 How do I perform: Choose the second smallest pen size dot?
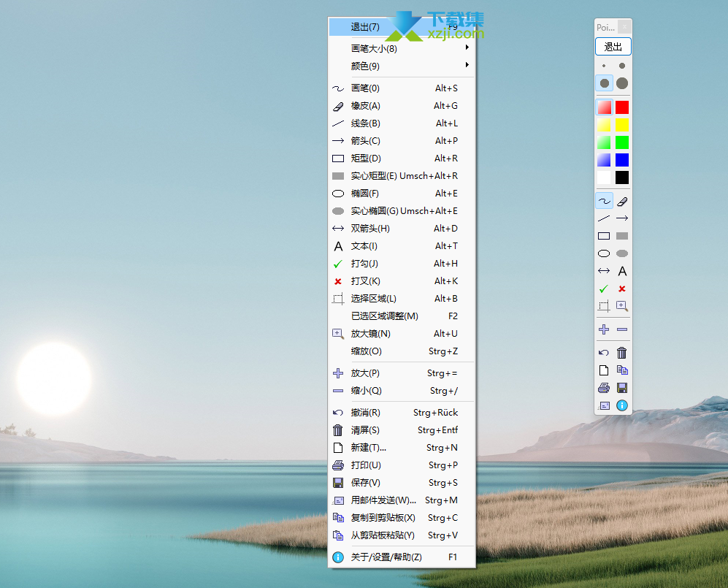coord(622,66)
